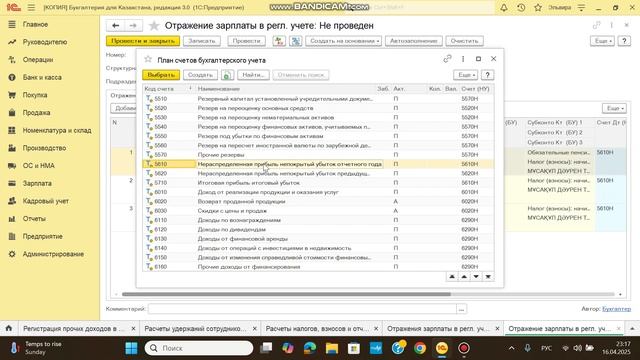Go forward with the right arrow
Image resolution: width=640 pixels, height=360 pixels.
tap(133, 25)
